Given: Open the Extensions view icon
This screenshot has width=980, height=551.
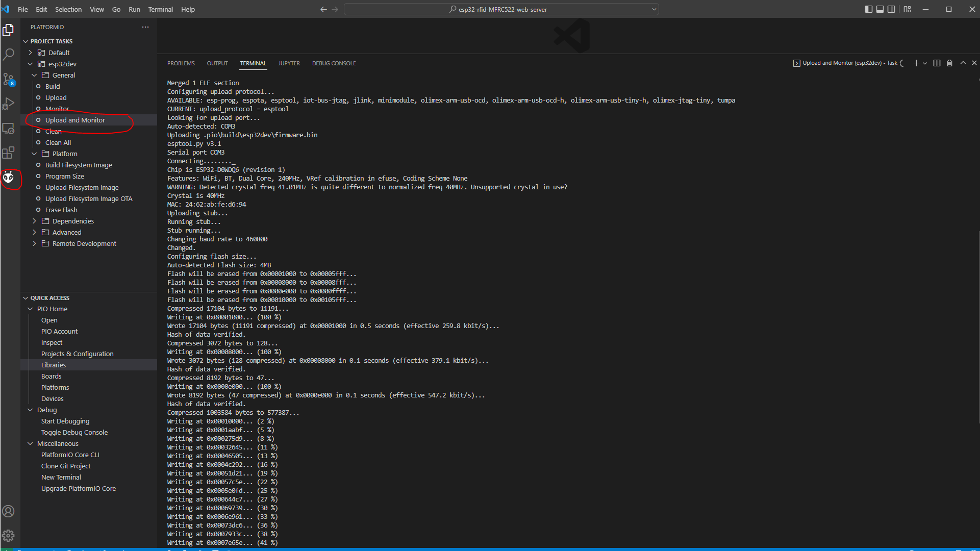Looking at the screenshot, I should pos(9,151).
